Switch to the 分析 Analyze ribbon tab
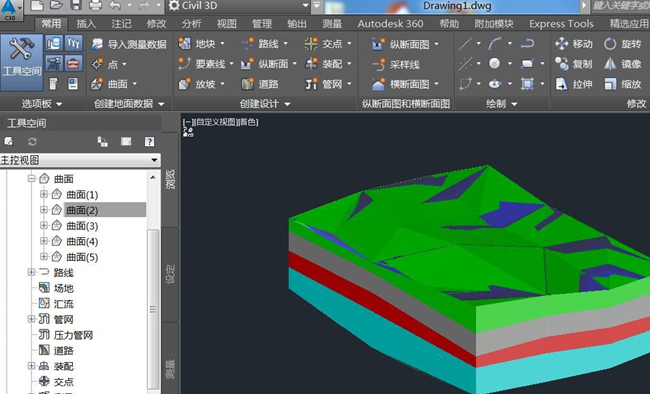This screenshot has width=650, height=394. [x=191, y=24]
